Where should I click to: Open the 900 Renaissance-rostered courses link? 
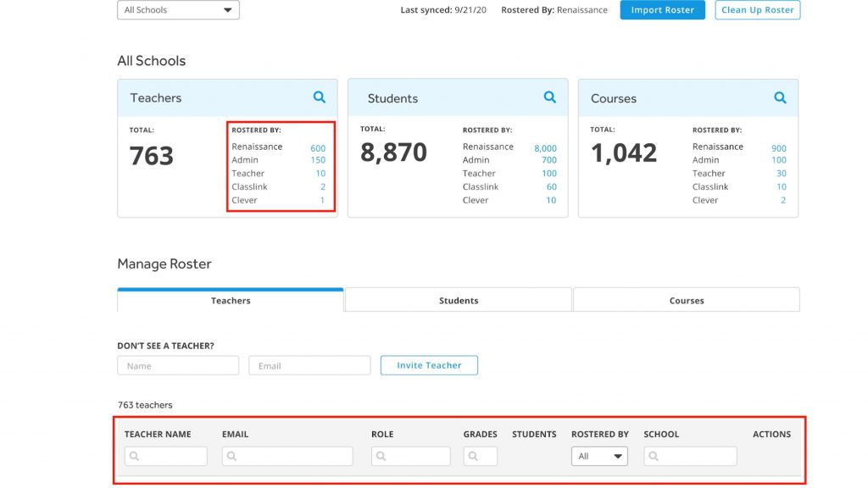pyautogui.click(x=778, y=148)
